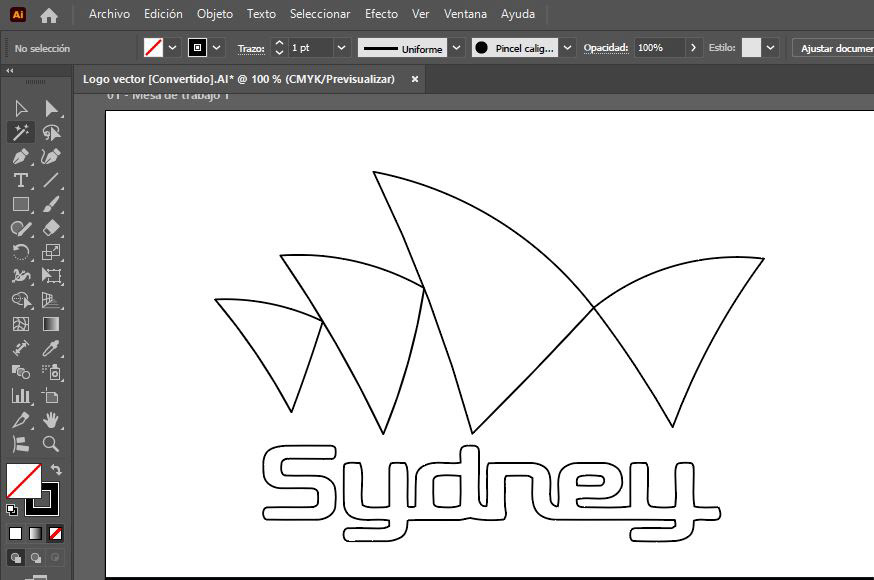This screenshot has width=874, height=580.
Task: Open the Efecto menu
Action: (381, 14)
